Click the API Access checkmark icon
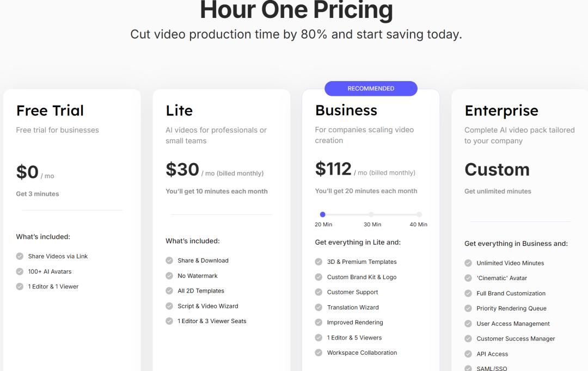 click(x=468, y=354)
